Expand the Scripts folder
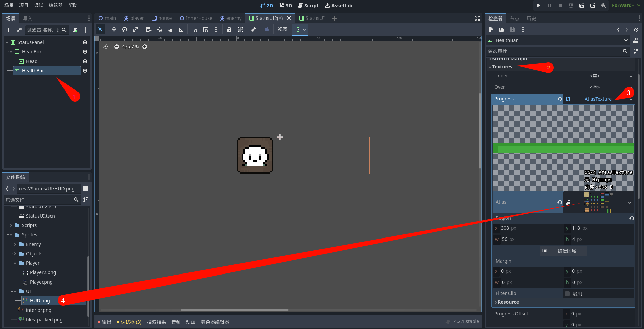Screen dimensions: 644x329 point(11,225)
